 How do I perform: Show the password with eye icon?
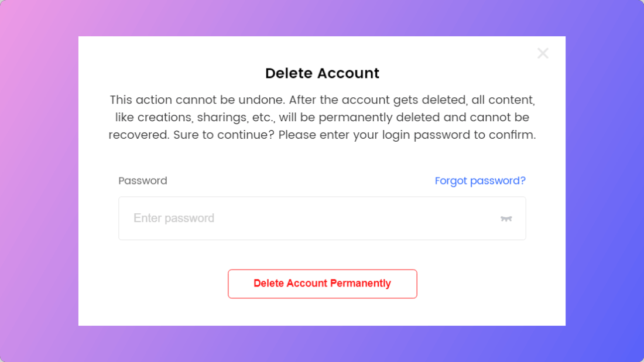click(506, 218)
